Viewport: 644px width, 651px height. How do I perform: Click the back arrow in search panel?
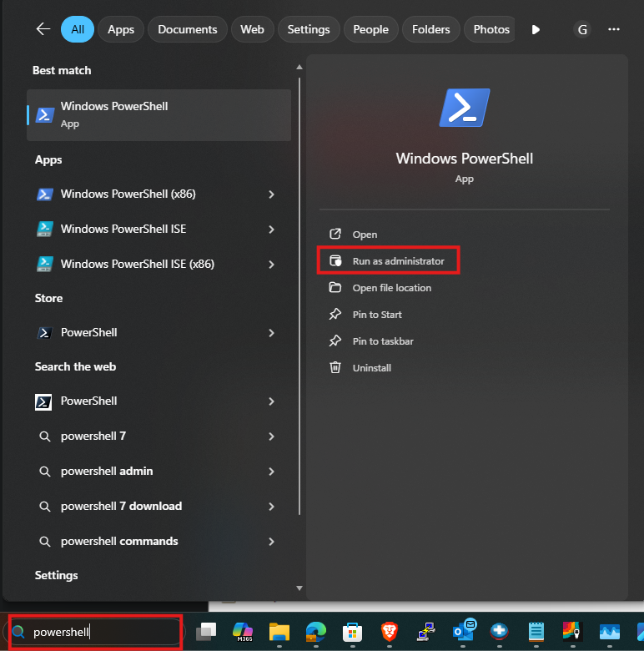43,29
